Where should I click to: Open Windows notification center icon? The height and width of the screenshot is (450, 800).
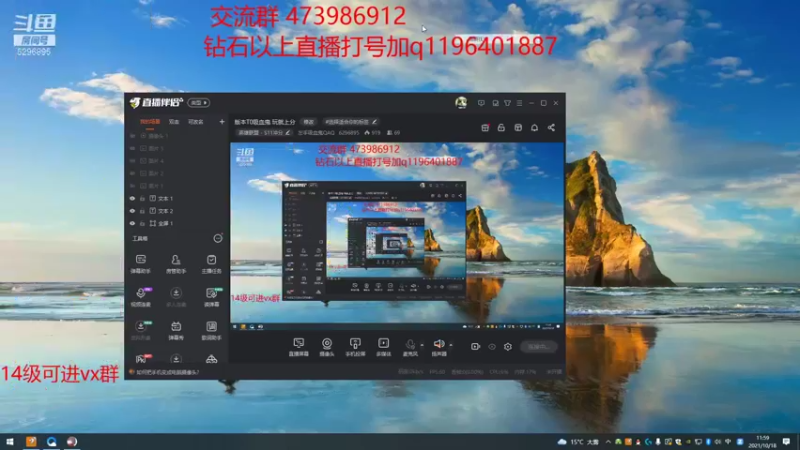[787, 442]
